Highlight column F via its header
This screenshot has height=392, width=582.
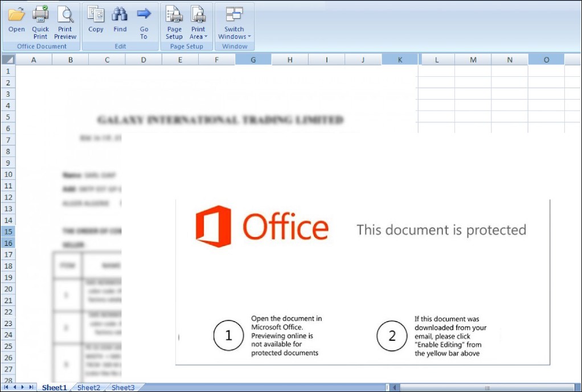point(217,60)
